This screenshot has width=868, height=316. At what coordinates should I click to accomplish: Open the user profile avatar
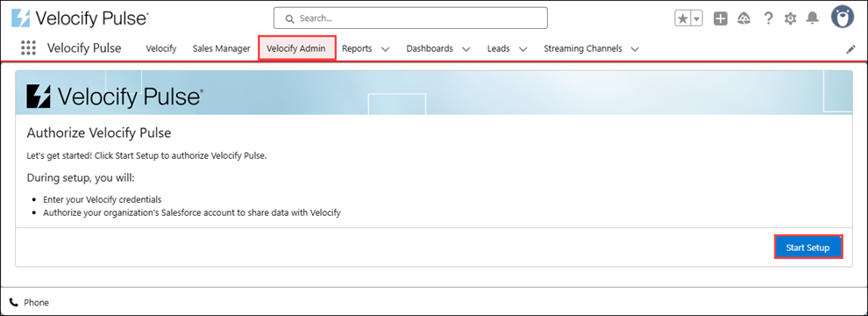[x=842, y=18]
